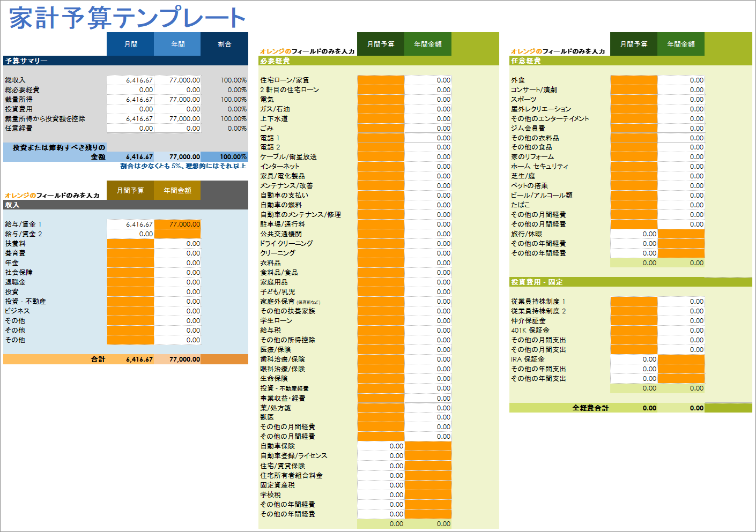Click orange monthly cell for 食料品/食品
756x532 pixels.
pos(381,272)
